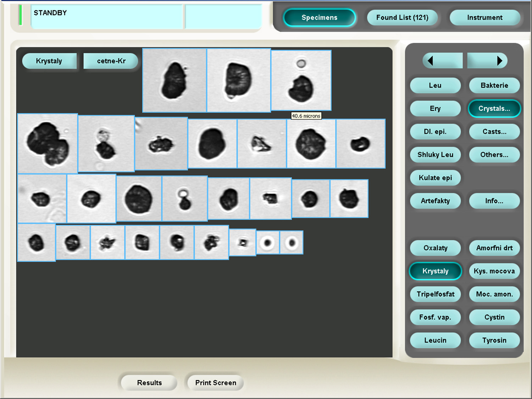Open the Info... panel
The width and height of the screenshot is (532, 399).
(494, 201)
